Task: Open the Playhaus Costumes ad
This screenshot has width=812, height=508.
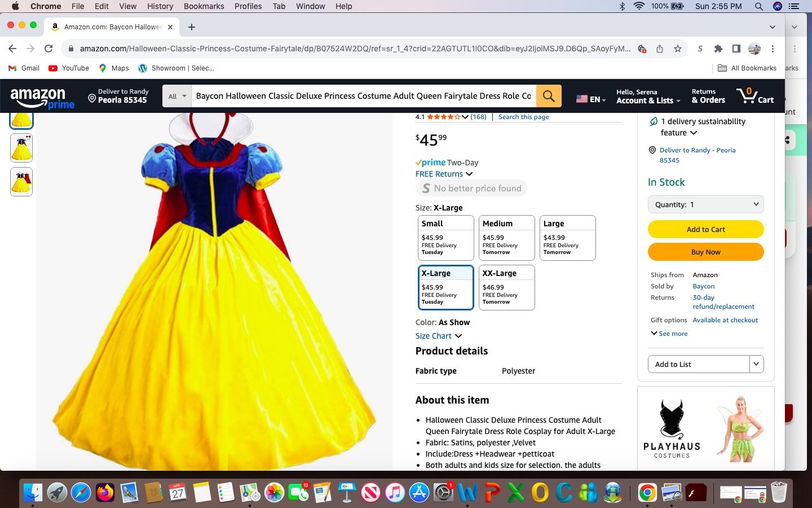Action: tap(706, 428)
